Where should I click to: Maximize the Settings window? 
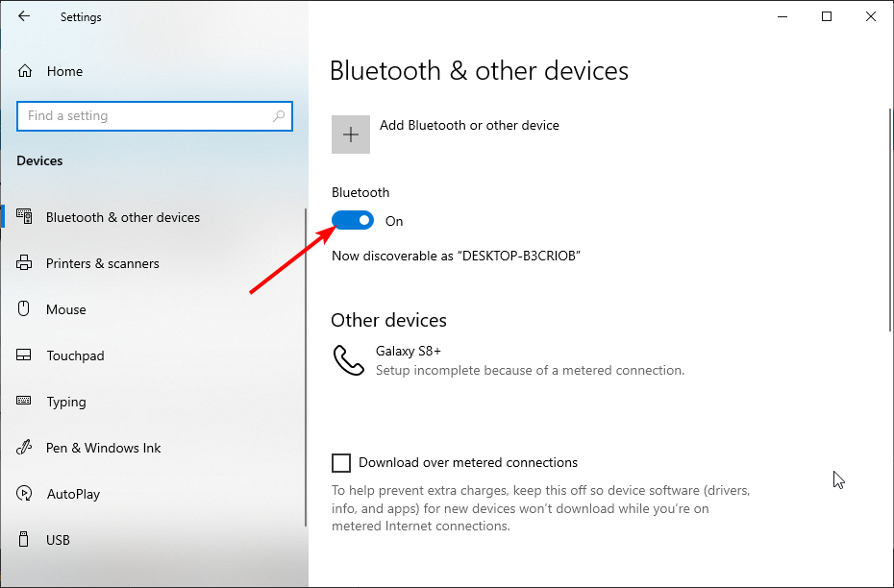827,16
